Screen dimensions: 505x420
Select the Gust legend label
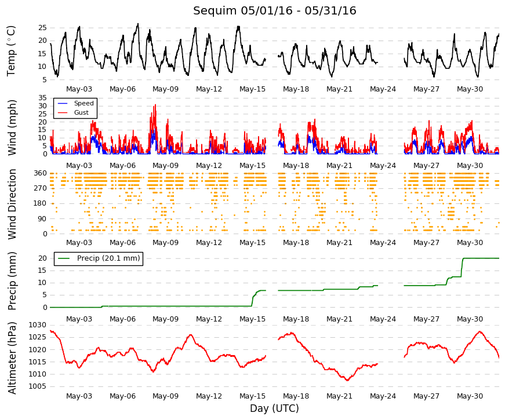pos(81,112)
